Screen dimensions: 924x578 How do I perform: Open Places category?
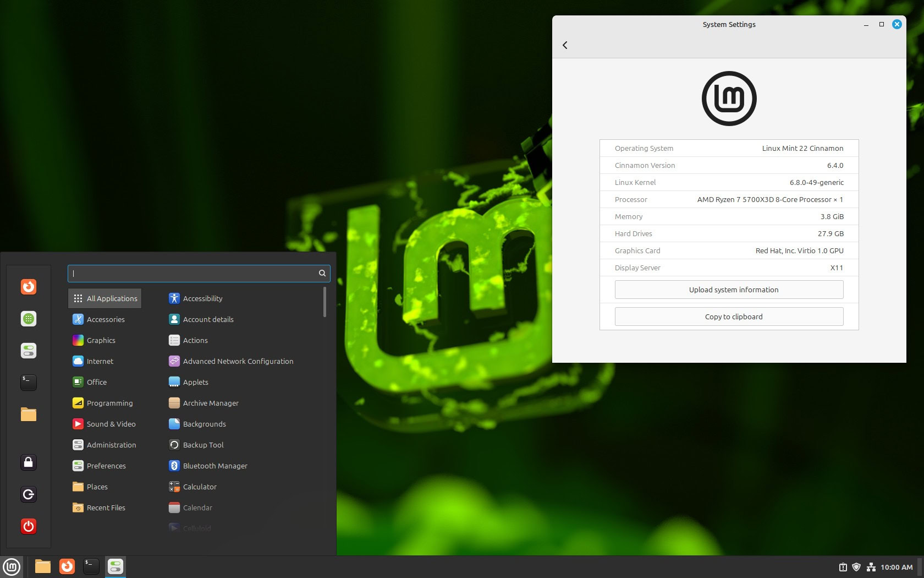click(90, 487)
